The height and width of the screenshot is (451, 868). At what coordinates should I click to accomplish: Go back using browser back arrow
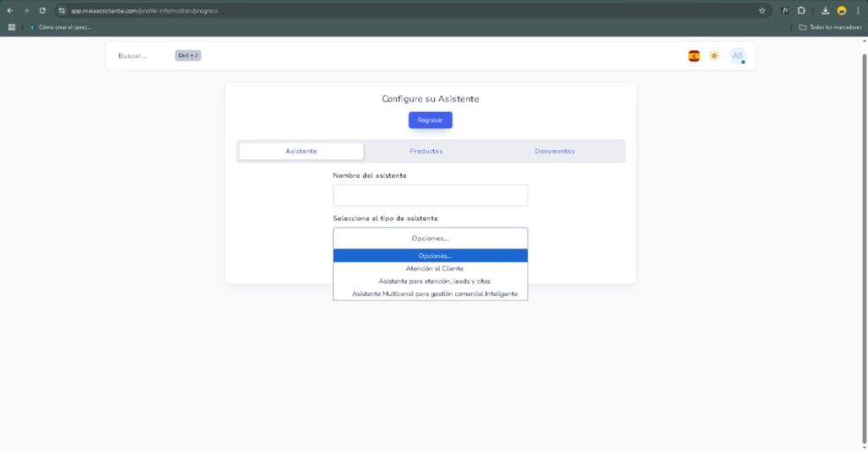click(10, 10)
